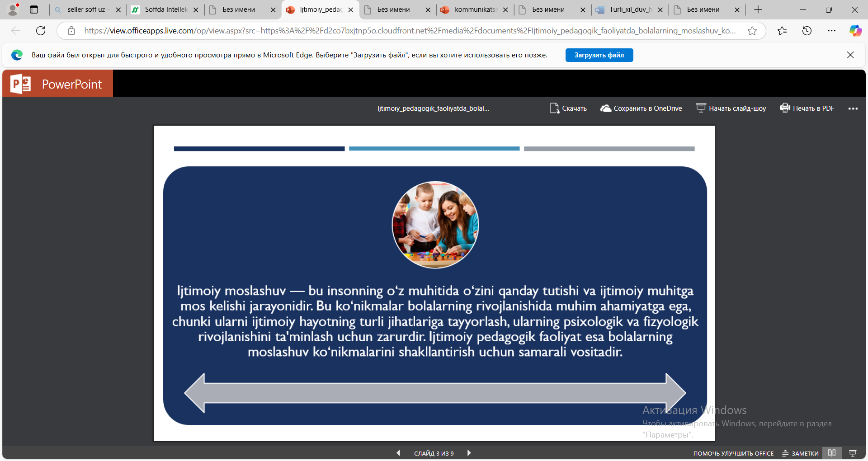Click the Загрузить файл button
The height and width of the screenshot is (461, 868).
599,55
